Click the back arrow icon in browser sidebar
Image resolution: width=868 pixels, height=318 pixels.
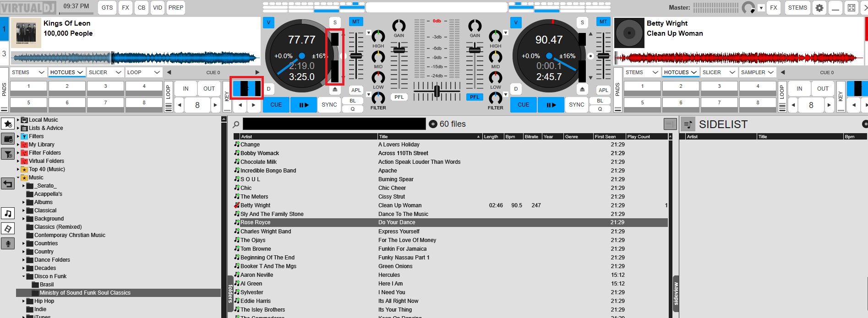coord(8,184)
